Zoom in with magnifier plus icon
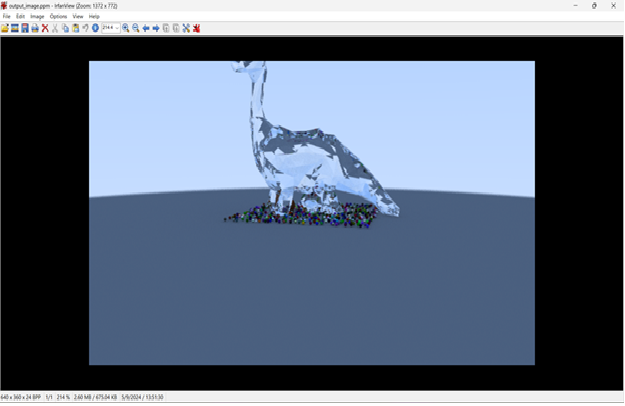 126,28
